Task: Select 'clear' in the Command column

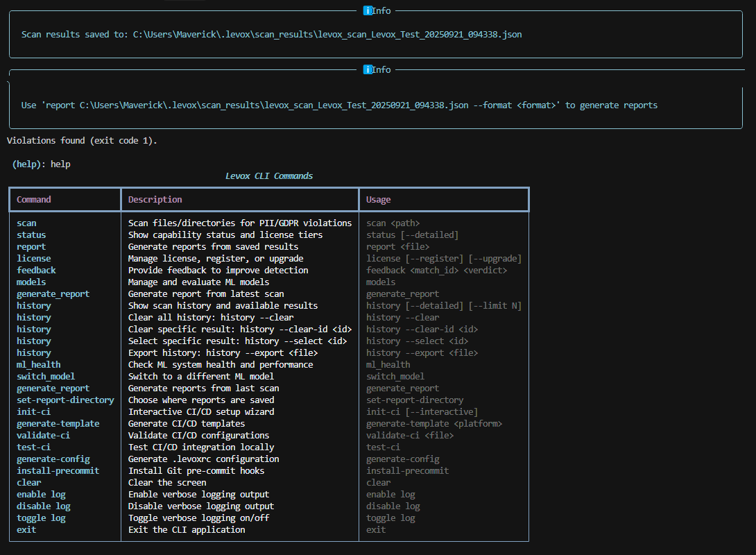Action: pos(29,483)
